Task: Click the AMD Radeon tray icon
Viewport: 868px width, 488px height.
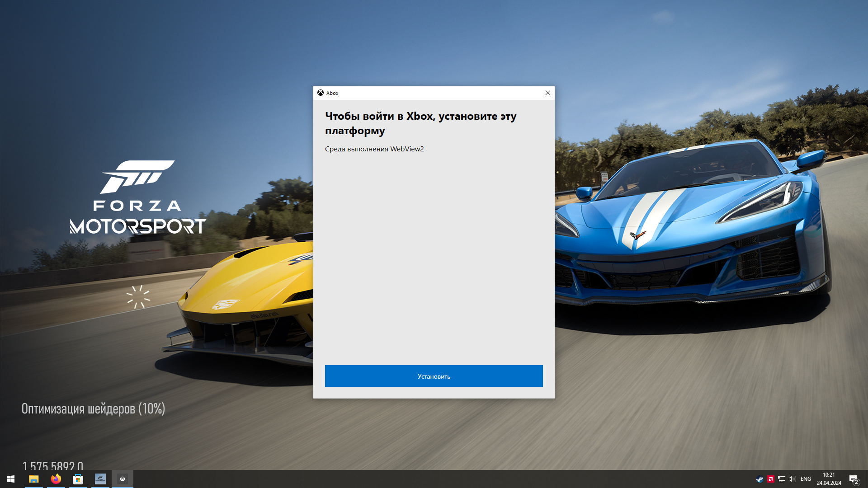Action: [x=770, y=479]
